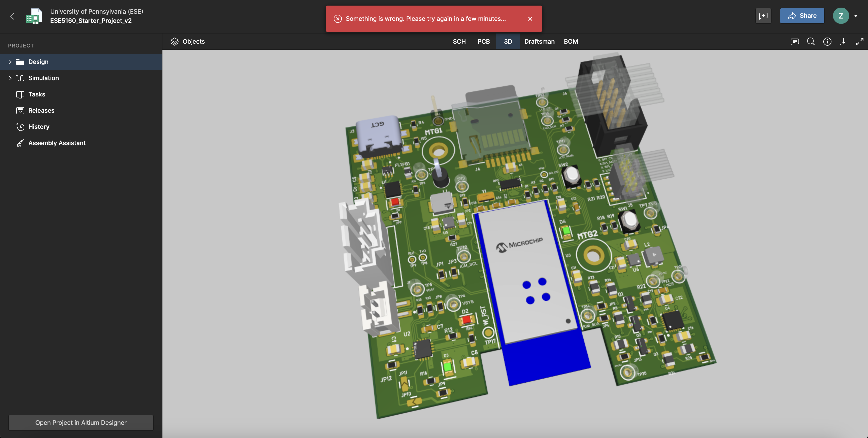Open the Objects layers panel
Screen dimensions: 868x438
pyautogui.click(x=188, y=41)
